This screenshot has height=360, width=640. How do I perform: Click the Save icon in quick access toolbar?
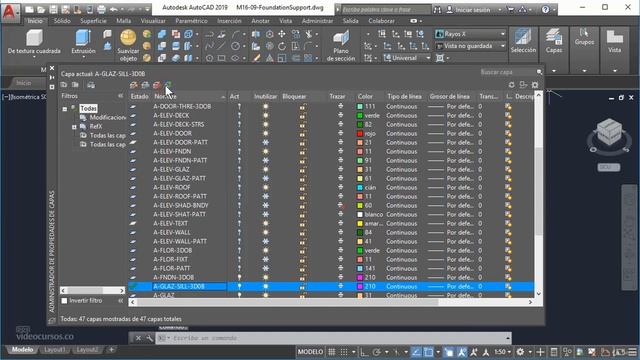(53, 9)
